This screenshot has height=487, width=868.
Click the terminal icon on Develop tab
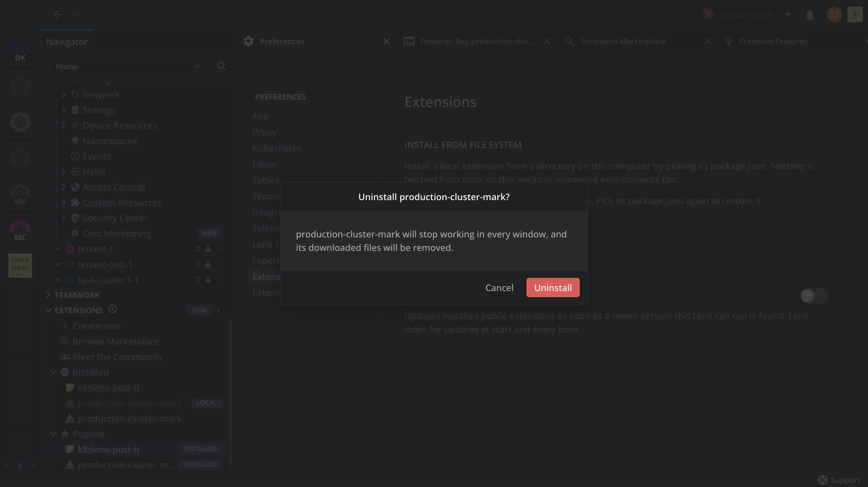[409, 41]
